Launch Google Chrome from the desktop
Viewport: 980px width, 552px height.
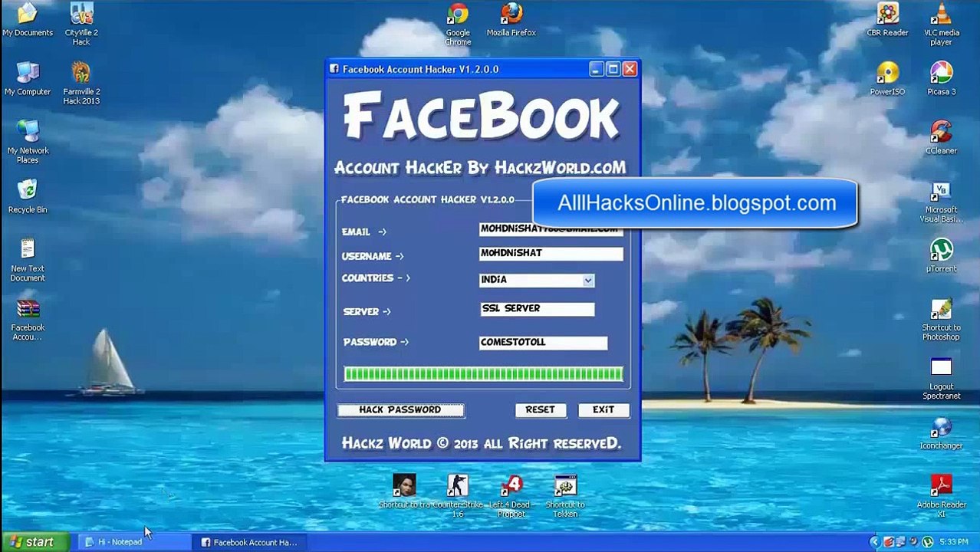pos(458,24)
